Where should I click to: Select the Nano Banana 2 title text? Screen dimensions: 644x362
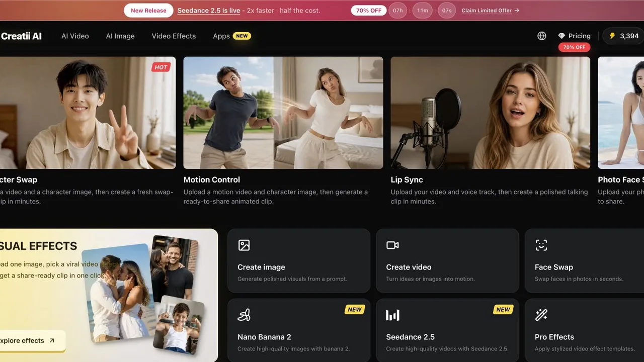click(264, 337)
